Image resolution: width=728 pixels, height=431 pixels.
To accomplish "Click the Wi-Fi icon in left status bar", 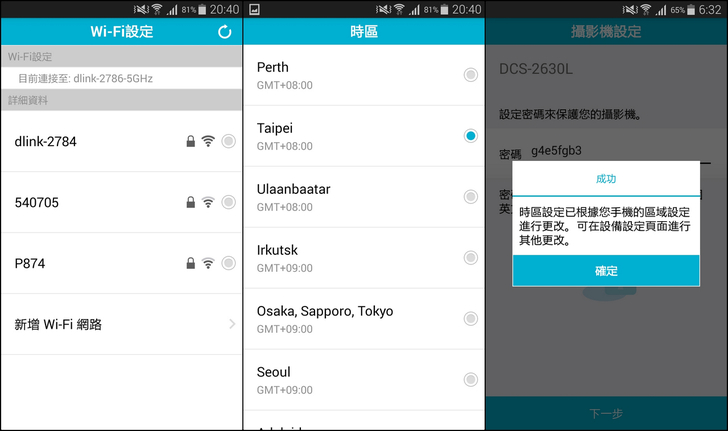I will [x=157, y=9].
